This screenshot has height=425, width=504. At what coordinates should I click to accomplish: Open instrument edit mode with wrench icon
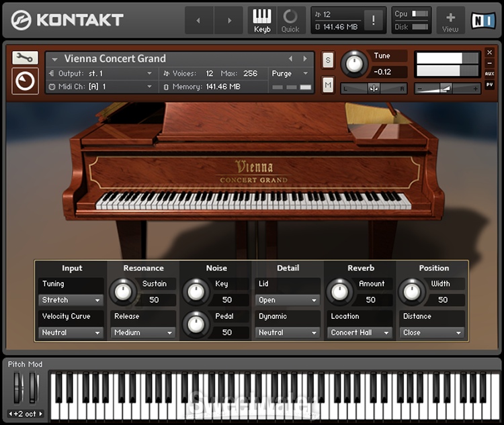(25, 58)
